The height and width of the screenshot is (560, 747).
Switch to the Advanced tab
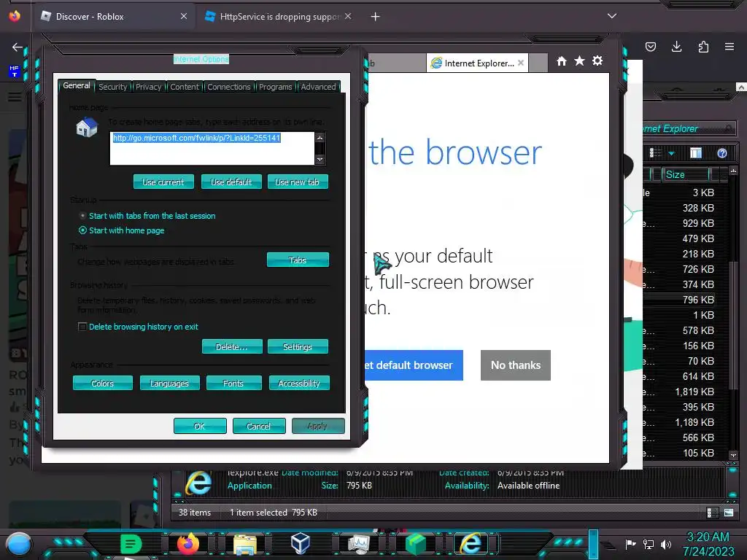pos(318,87)
